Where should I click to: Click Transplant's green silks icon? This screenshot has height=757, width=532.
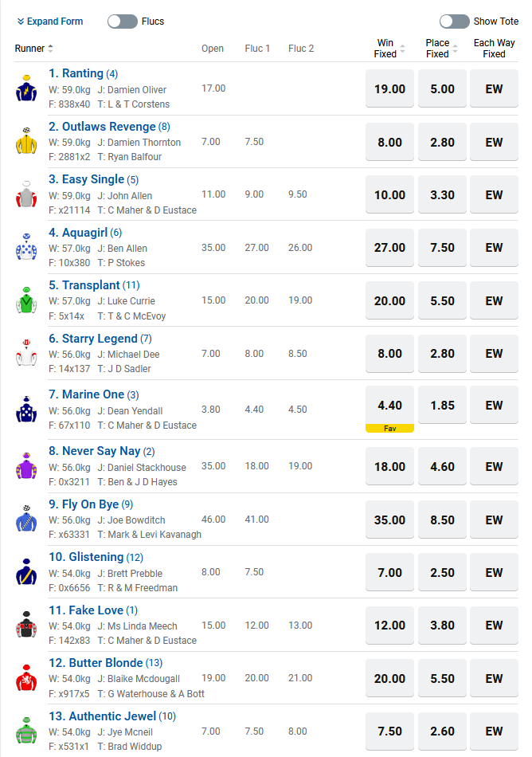click(26, 300)
